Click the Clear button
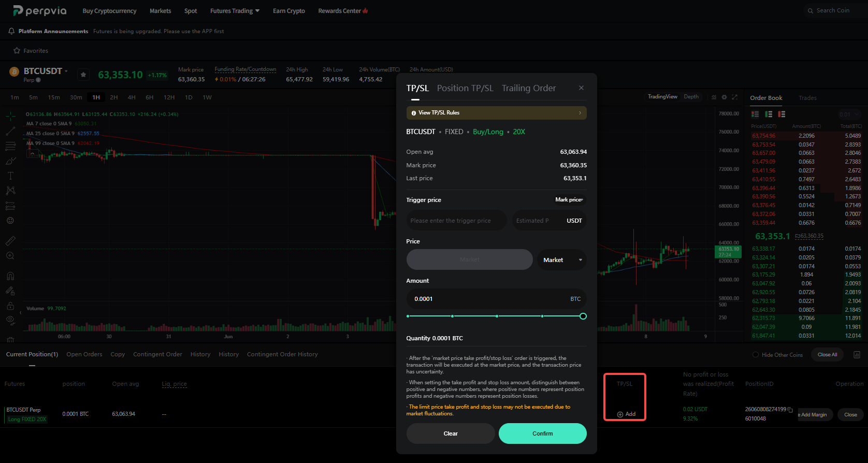The width and height of the screenshot is (868, 463). pos(451,433)
